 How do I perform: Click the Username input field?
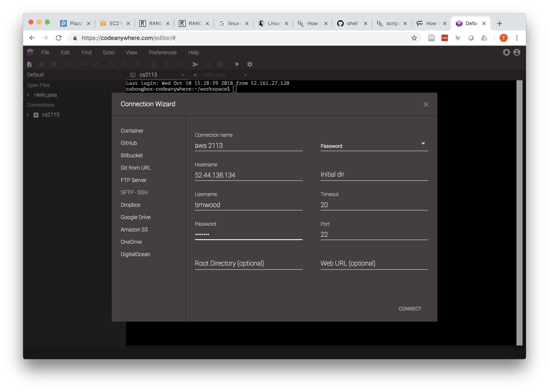(249, 205)
